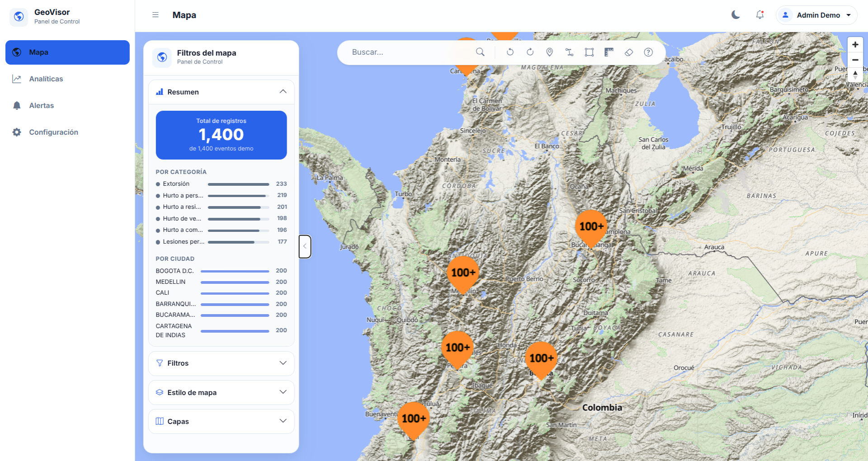Click the Capas map icon
This screenshot has height=461, width=868.
160,421
